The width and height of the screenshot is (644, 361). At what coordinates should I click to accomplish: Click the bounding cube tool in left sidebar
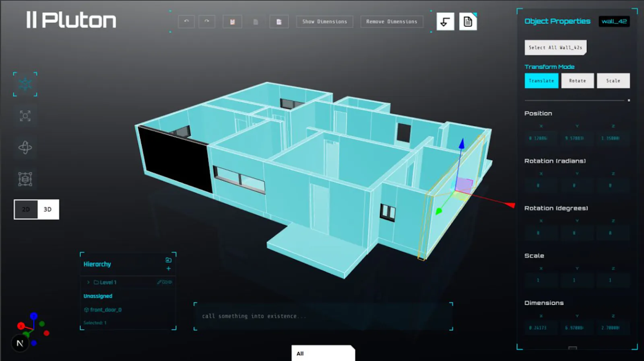(x=25, y=179)
